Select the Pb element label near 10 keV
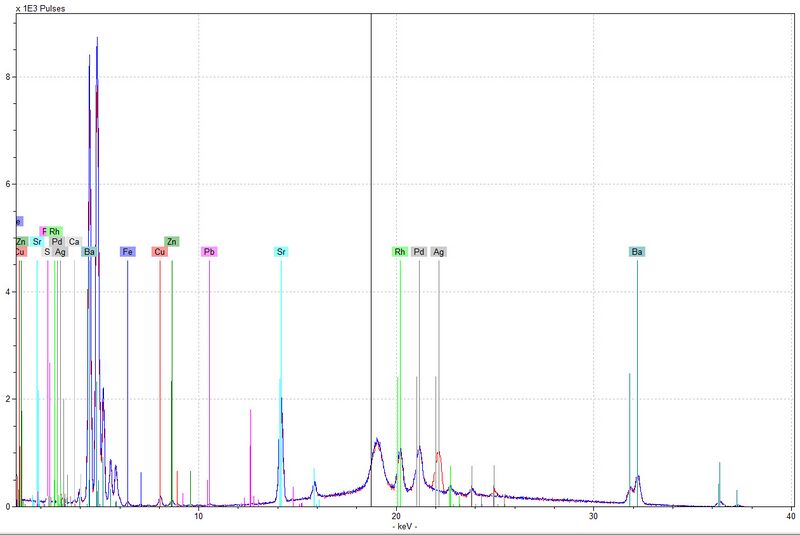 coord(209,251)
